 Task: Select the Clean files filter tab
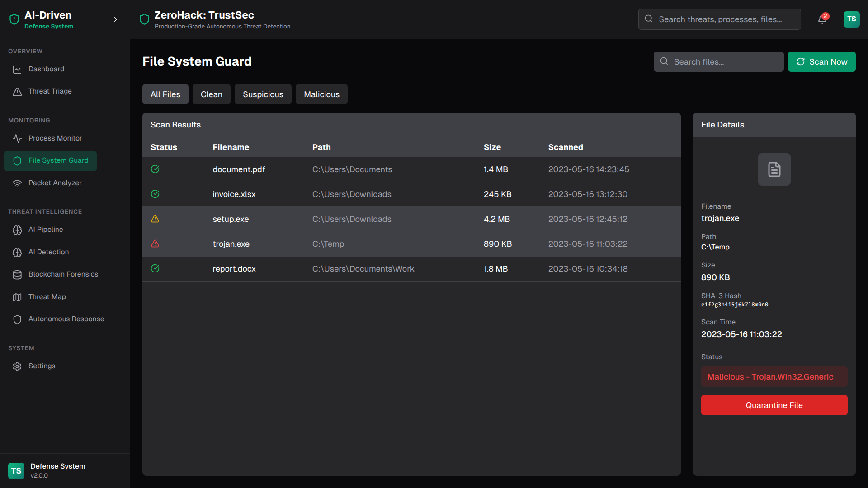point(211,94)
